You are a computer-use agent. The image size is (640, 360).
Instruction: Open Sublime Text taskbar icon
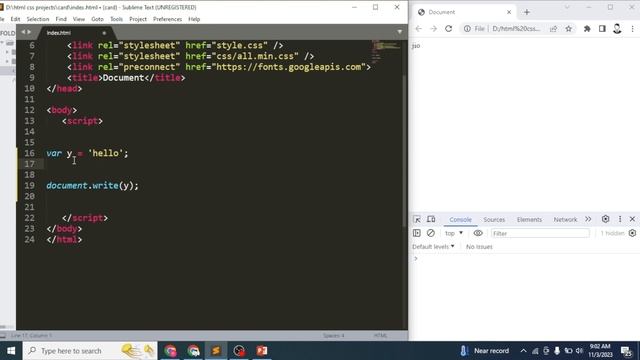[216, 351]
